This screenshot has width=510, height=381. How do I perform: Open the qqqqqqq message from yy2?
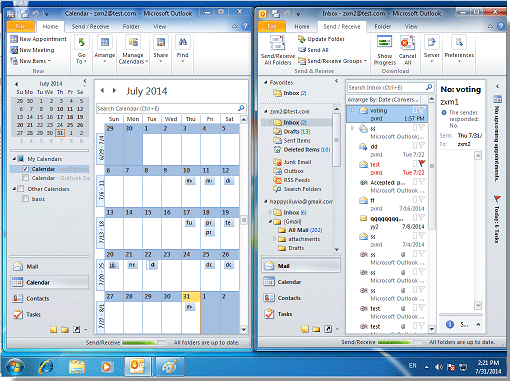(x=387, y=222)
